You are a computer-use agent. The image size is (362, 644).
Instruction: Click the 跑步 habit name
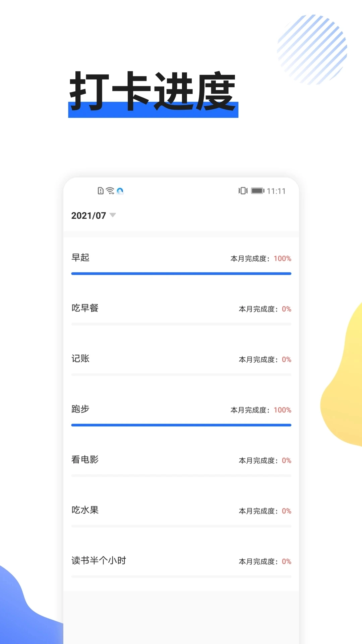pos(80,410)
